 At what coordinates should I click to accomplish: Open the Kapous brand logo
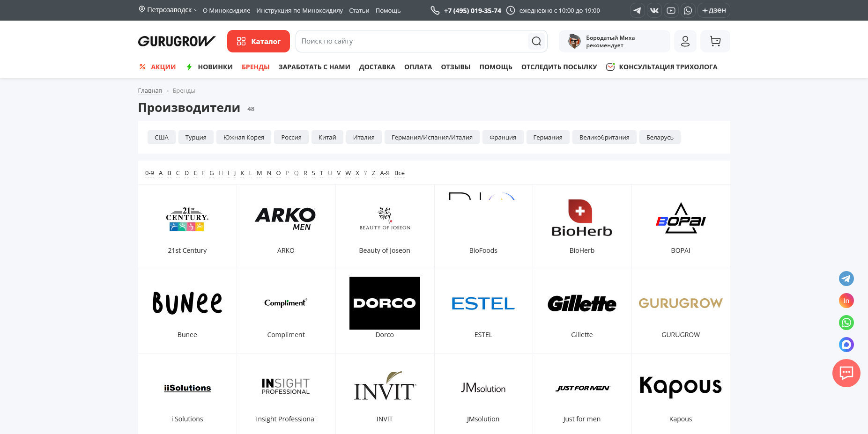[x=681, y=387]
